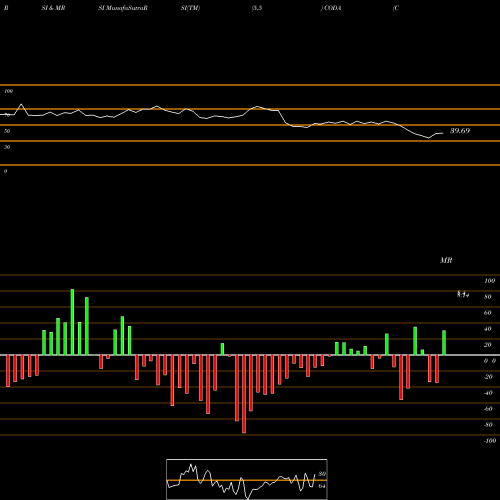
Task: Click the RSI value 39.69 label
Action: coord(460,131)
